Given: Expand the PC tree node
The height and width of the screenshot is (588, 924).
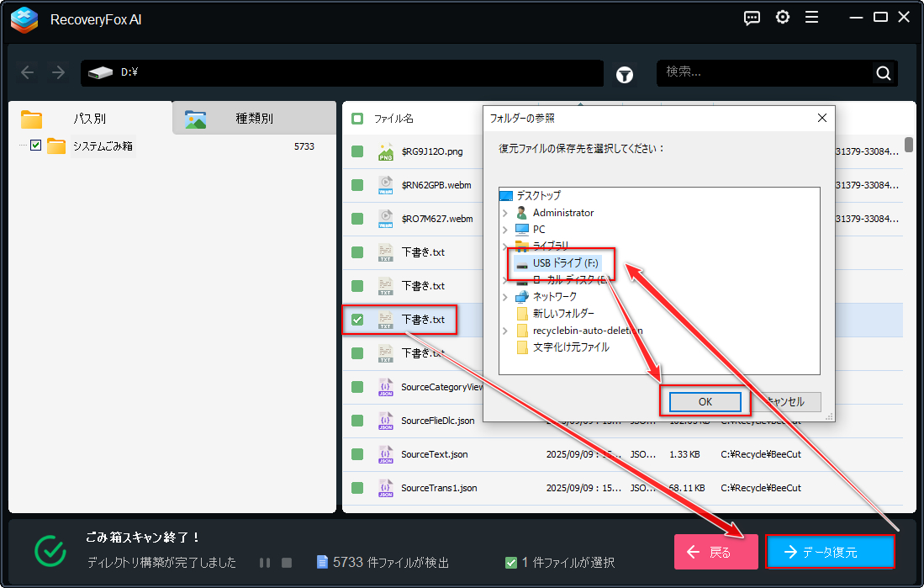Looking at the screenshot, I should tap(504, 229).
